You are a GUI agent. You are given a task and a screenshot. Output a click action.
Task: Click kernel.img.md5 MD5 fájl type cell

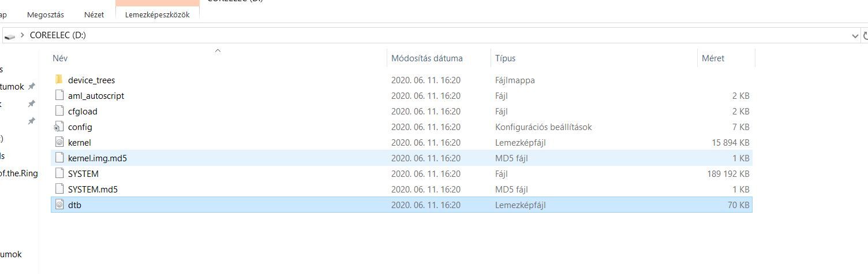click(x=511, y=158)
